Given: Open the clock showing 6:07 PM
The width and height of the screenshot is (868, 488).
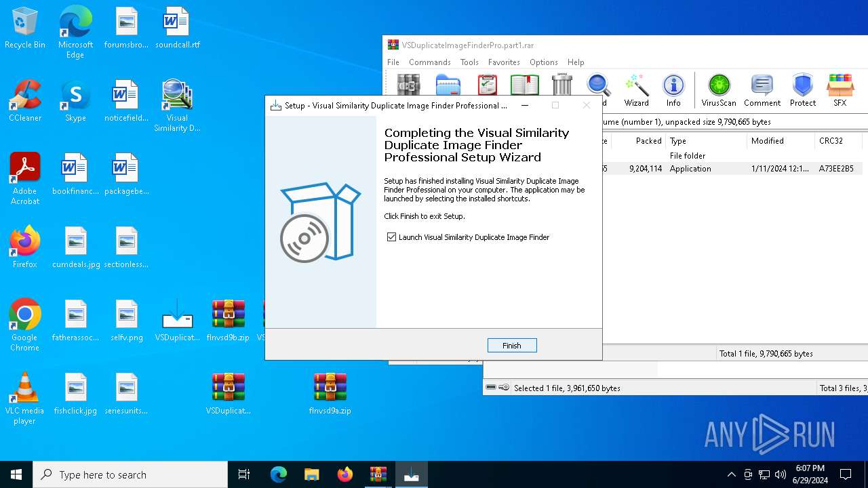Looking at the screenshot, I should coord(810,474).
